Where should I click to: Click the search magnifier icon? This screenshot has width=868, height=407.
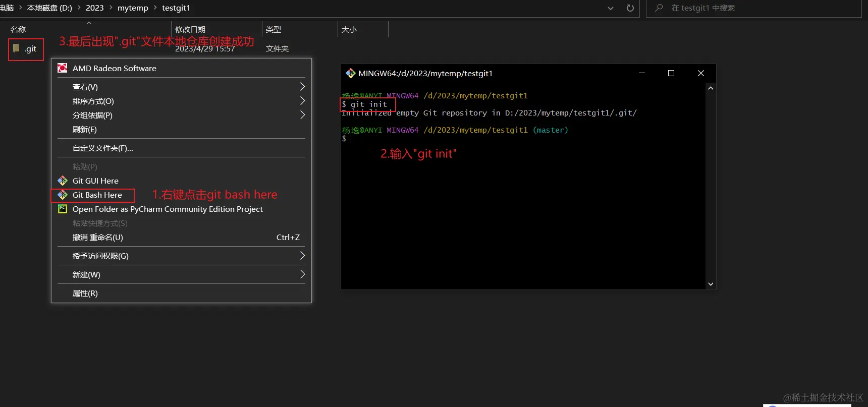(x=659, y=8)
